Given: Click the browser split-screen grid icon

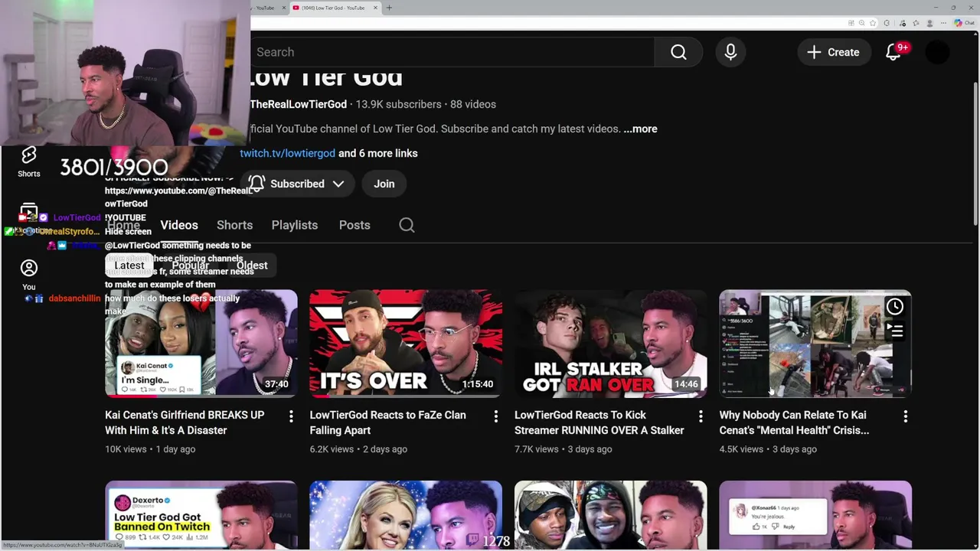Looking at the screenshot, I should pos(851,23).
